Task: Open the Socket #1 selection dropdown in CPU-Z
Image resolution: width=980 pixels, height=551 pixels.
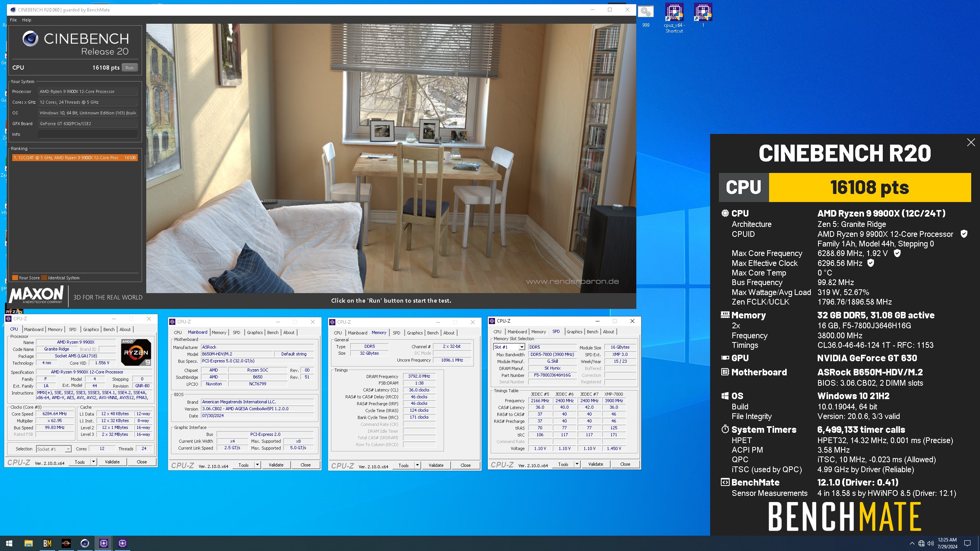Action: point(54,449)
